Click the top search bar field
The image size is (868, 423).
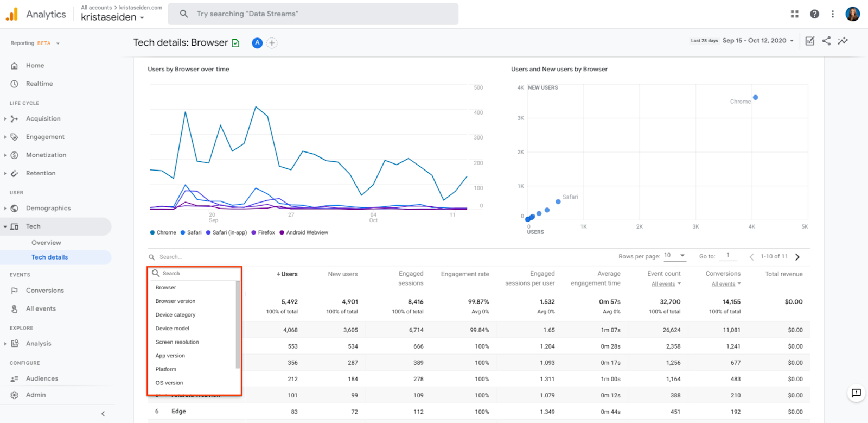point(313,14)
